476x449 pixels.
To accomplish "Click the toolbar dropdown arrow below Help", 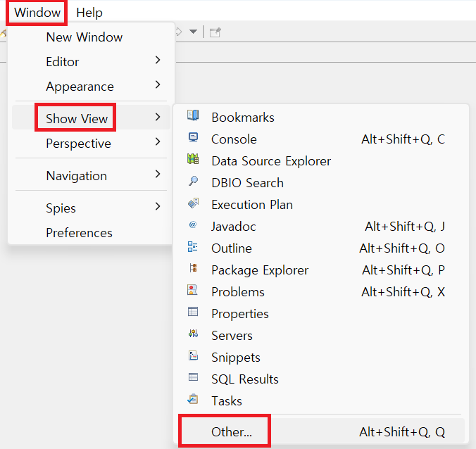I will [x=193, y=32].
